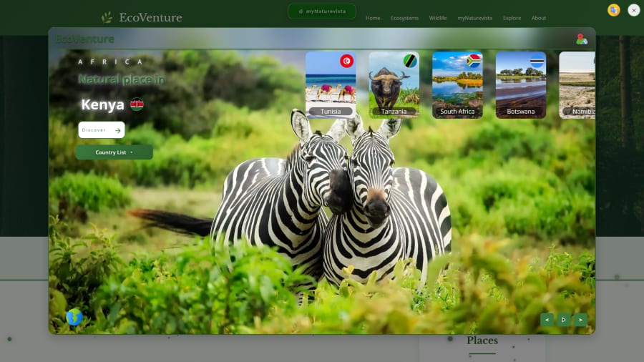Viewport: 644px width, 362px height.
Task: Click the Places heading behind the modal
Action: point(482,341)
